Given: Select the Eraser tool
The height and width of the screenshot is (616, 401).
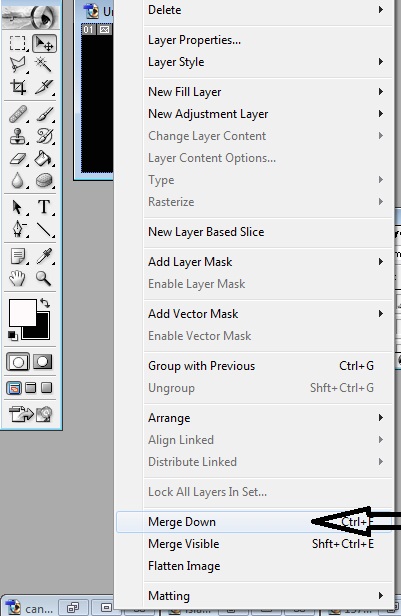Looking at the screenshot, I should pyautogui.click(x=18, y=159).
